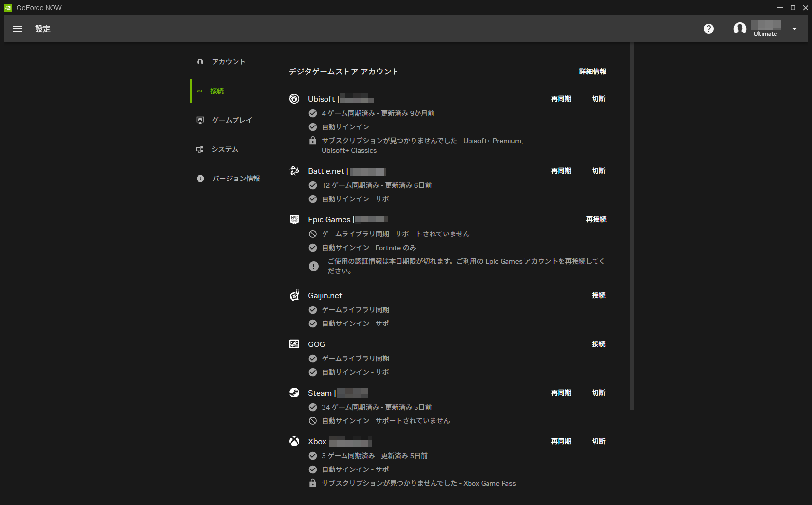This screenshot has width=812, height=505.
Task: Click the Gaijin.net store logo
Action: point(294,295)
